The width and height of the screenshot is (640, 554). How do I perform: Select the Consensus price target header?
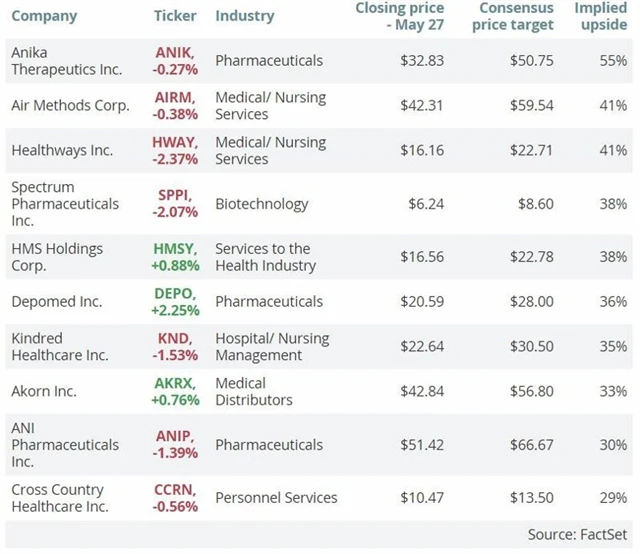[513, 16]
